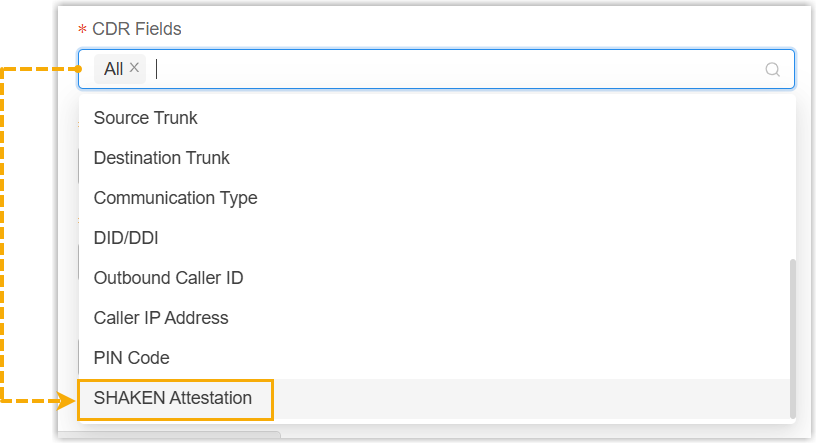Screen dimensions: 817x444
Task: Pick Communication Type in the dropdown
Action: pos(176,198)
